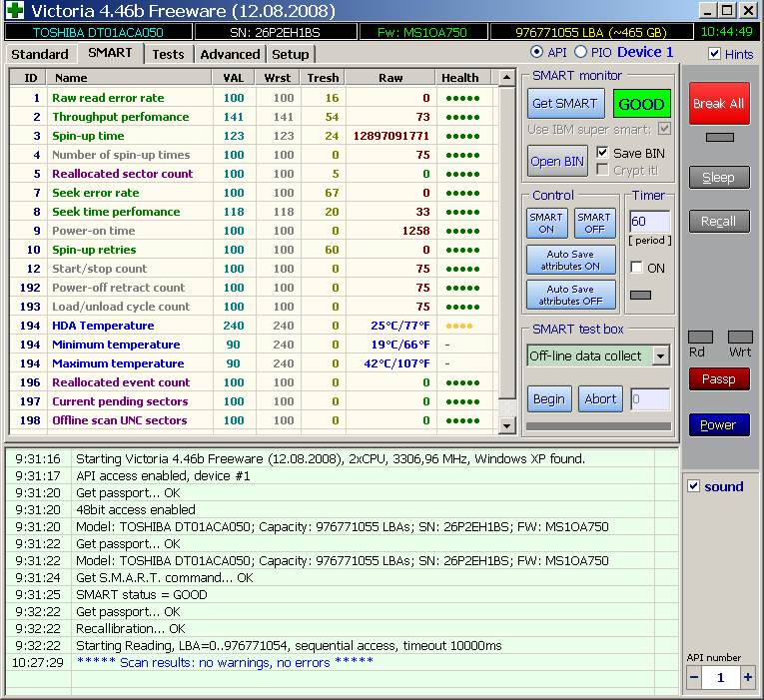Viewport: 764px width, 700px height.
Task: Switch to the Setup tab
Action: [291, 54]
